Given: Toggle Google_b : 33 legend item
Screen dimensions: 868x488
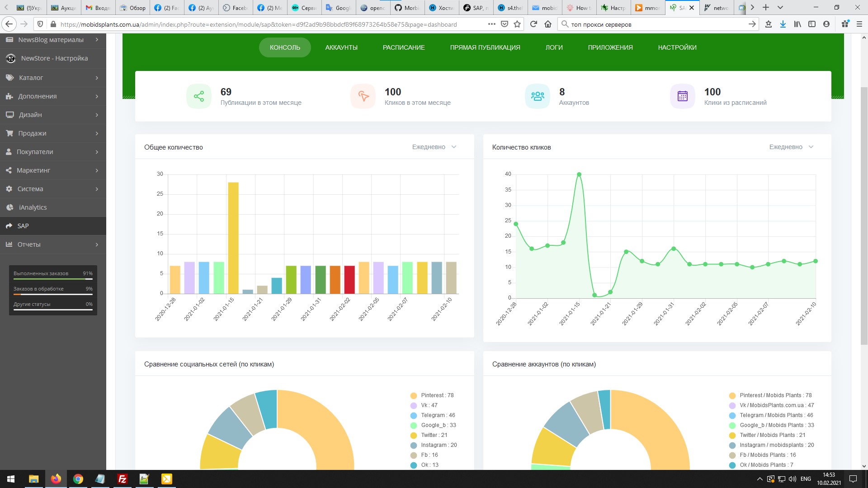Looking at the screenshot, I should [433, 425].
